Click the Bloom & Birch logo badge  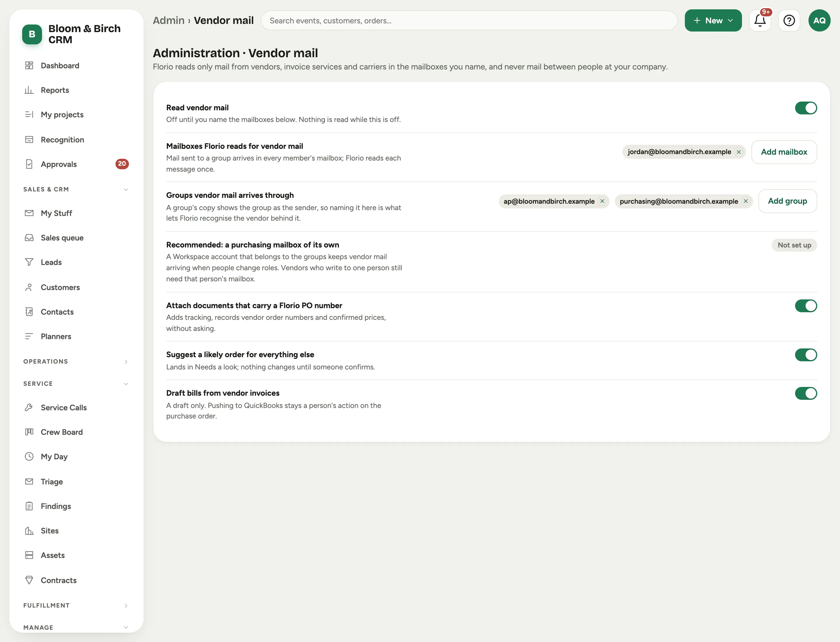(x=32, y=34)
